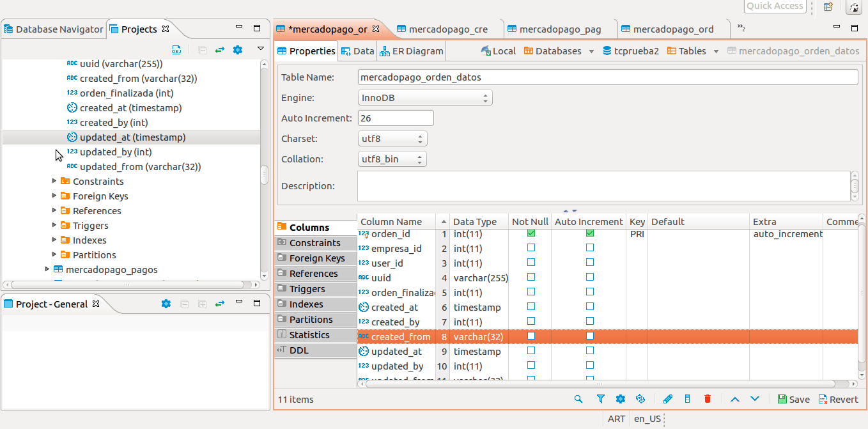Viewport: 868px width, 429px height.
Task: Open the Collation utf8_bin dropdown
Action: 392,159
